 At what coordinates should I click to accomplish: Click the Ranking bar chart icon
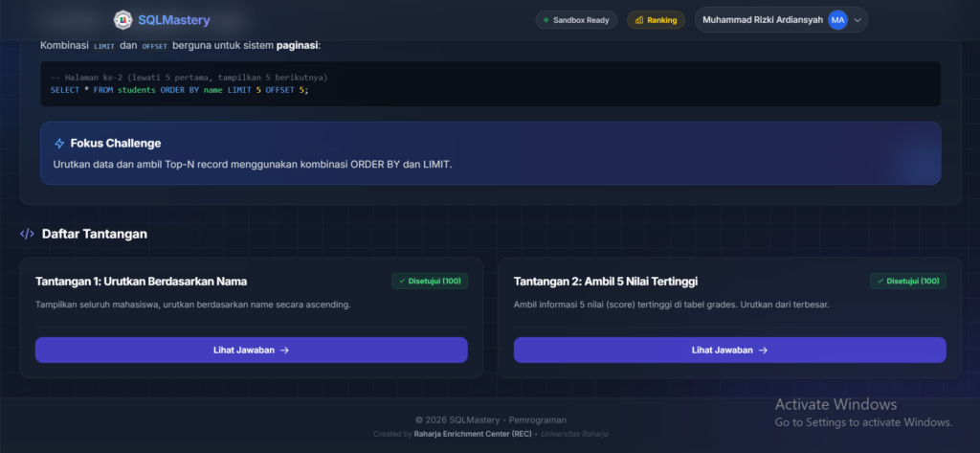click(x=638, y=20)
